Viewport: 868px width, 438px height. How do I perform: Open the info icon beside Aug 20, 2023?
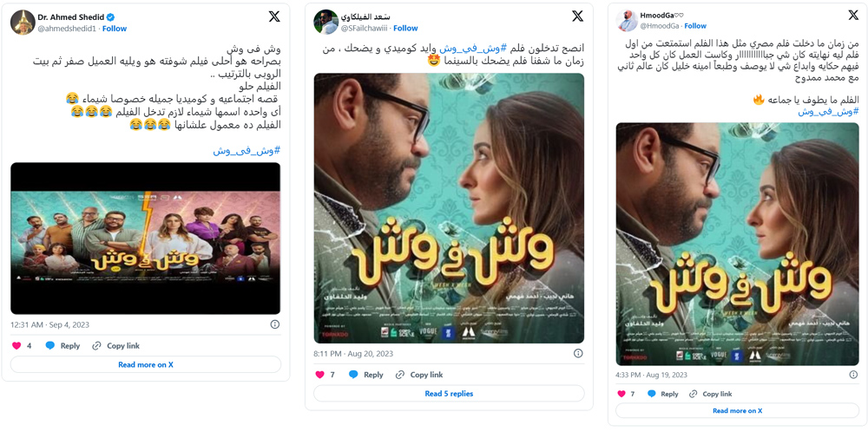pos(578,353)
